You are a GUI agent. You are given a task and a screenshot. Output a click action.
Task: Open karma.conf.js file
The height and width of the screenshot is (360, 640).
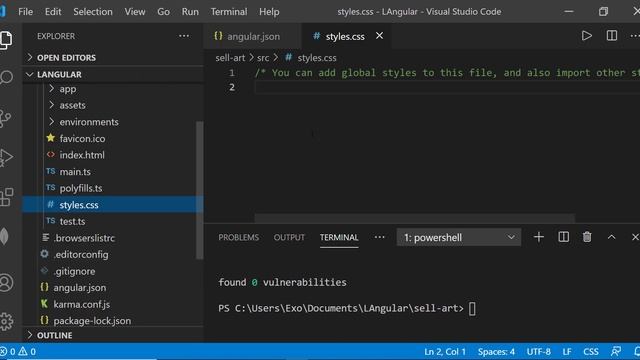tap(113, 304)
